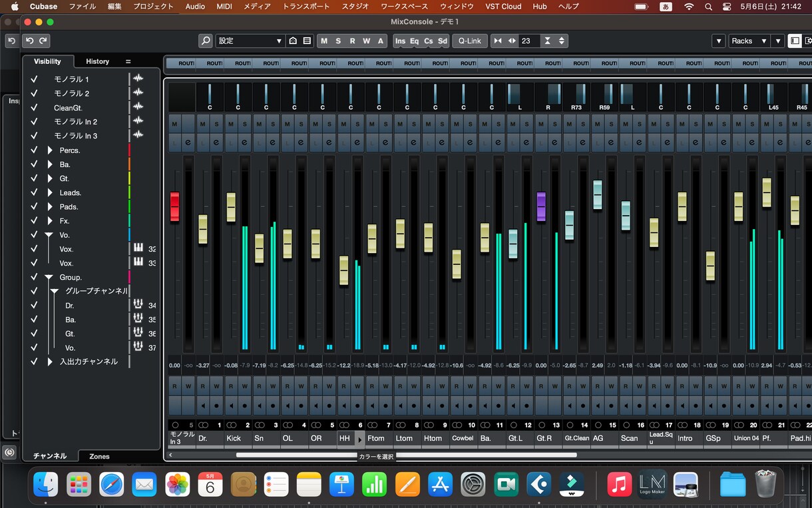This screenshot has height=508, width=812.
Task: Click the global Solo 'S' toolbar button
Action: pos(338,41)
